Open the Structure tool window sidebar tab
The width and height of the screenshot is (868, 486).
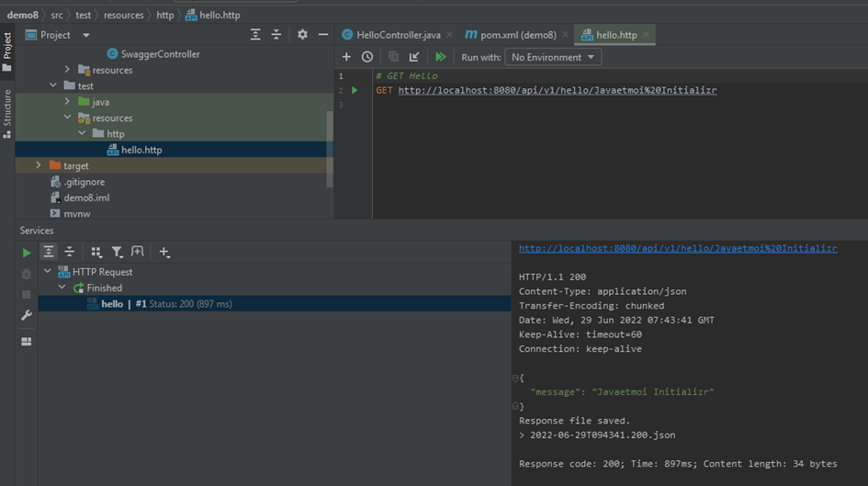click(7, 114)
